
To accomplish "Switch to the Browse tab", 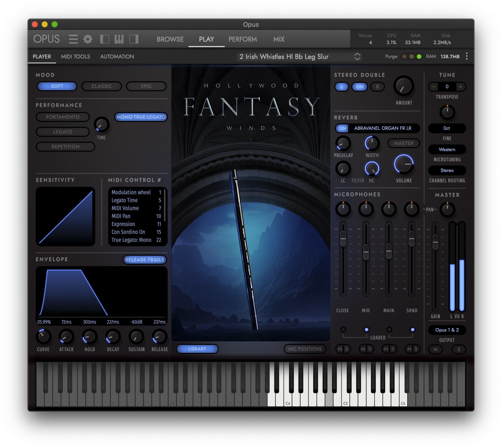I will (x=170, y=39).
